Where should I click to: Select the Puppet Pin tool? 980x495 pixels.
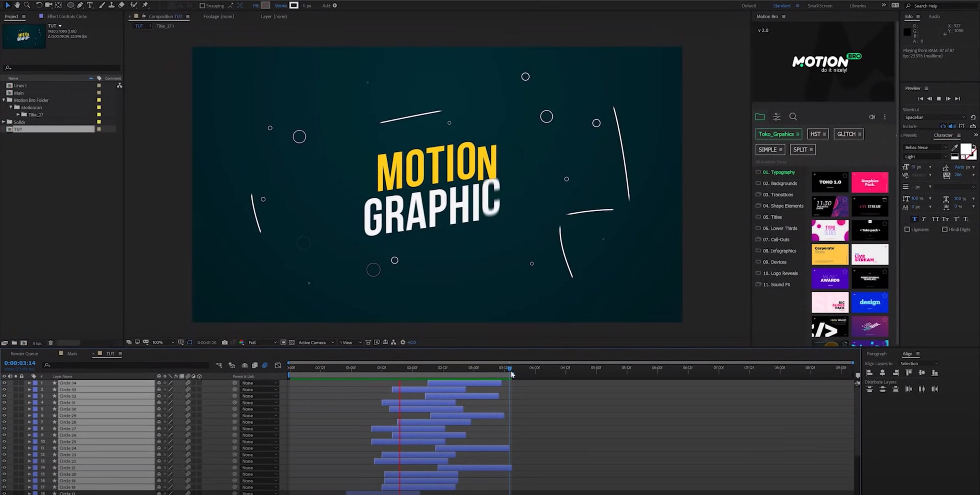145,5
